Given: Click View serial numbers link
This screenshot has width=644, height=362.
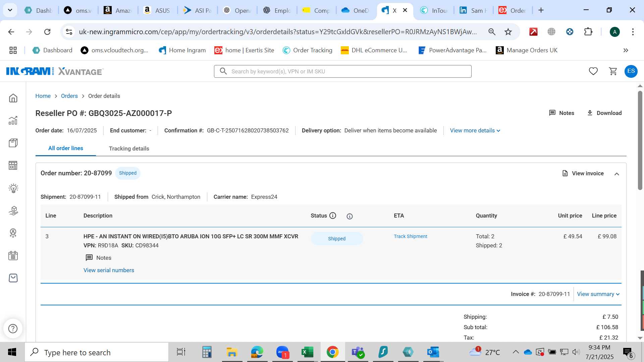Looking at the screenshot, I should [109, 270].
